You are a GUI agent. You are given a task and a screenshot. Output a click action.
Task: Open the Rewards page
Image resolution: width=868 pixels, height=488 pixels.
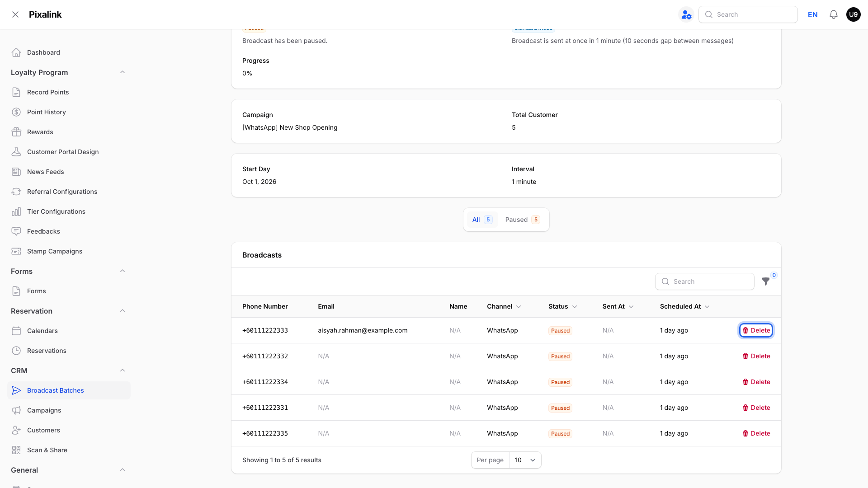click(69, 132)
